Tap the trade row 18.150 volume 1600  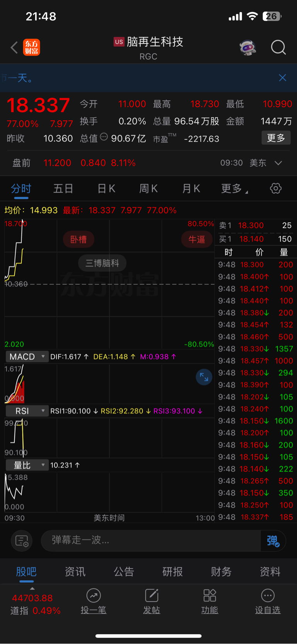256,421
